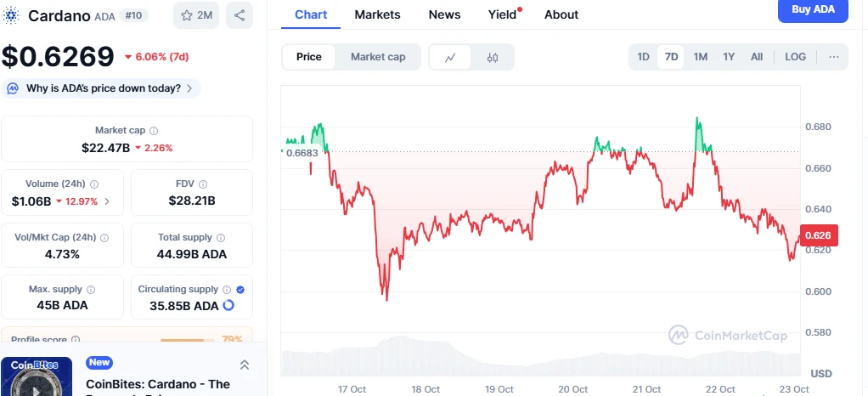Image resolution: width=868 pixels, height=396 pixels.
Task: Switch chart to Market cap view
Action: pyautogui.click(x=378, y=57)
